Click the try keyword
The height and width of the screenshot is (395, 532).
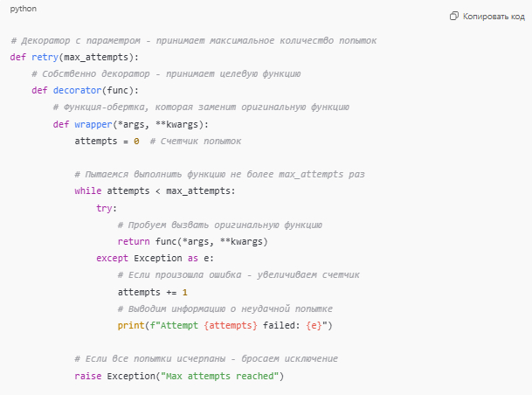[107, 208]
